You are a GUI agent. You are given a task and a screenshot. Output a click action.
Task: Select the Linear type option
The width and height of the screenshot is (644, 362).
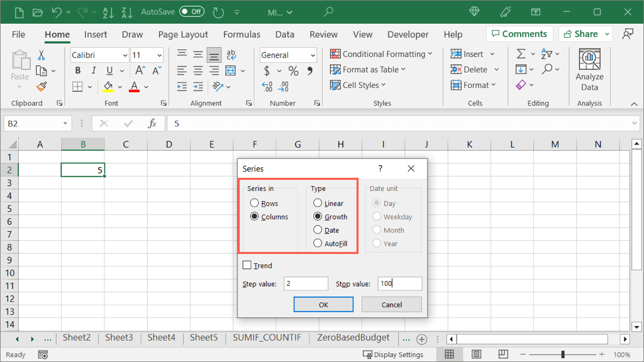click(318, 203)
